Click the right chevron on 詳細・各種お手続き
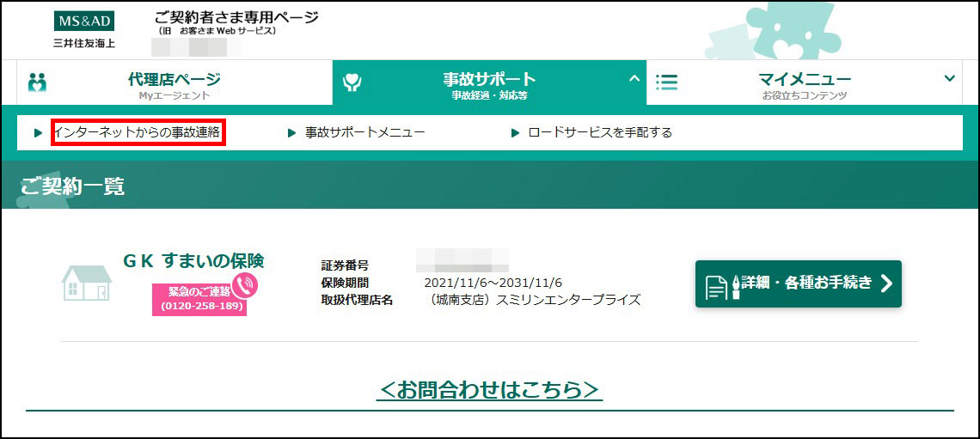The width and height of the screenshot is (980, 439). 886,284
